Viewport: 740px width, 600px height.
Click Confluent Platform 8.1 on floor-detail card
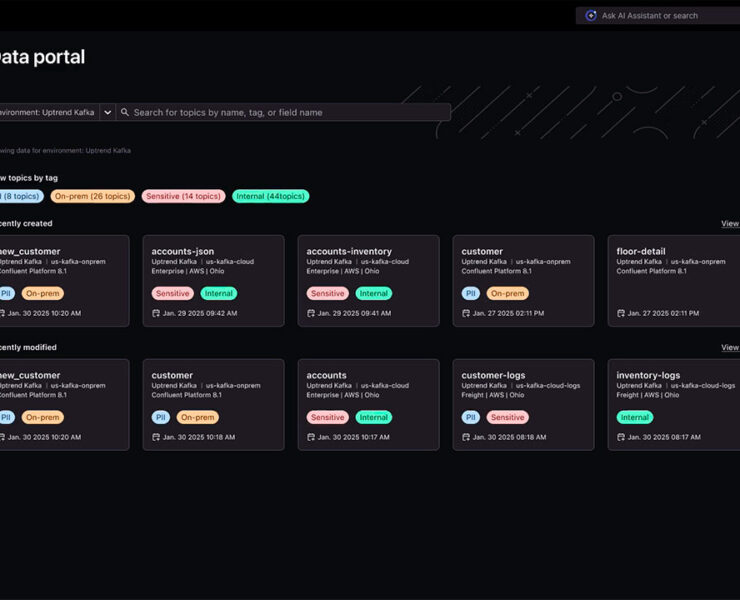point(651,271)
